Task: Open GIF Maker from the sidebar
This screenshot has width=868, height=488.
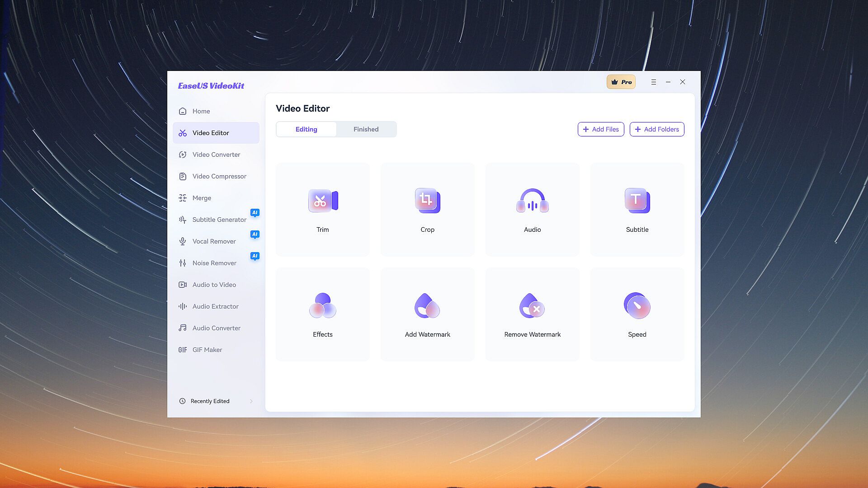Action: point(207,350)
